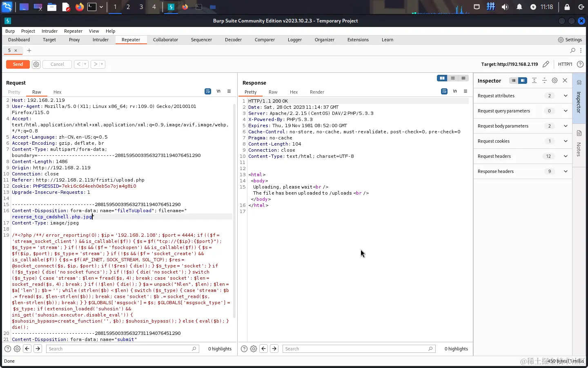Screen dimensions: 588x368
Task: Expand Request body parameters section
Action: coord(523,126)
